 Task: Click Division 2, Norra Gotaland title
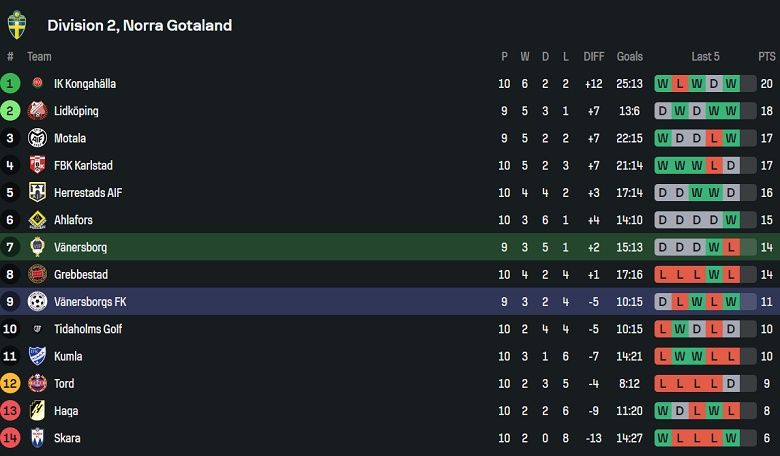pyautogui.click(x=139, y=25)
